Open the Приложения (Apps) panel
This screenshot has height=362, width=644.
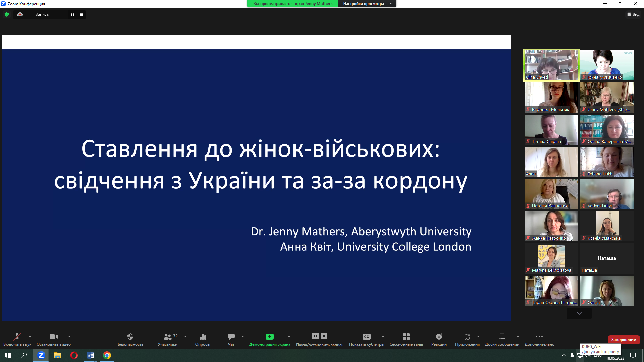point(468,339)
